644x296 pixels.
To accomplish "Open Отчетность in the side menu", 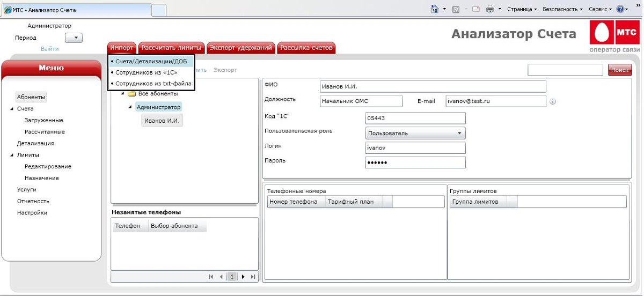I will click(x=33, y=201).
